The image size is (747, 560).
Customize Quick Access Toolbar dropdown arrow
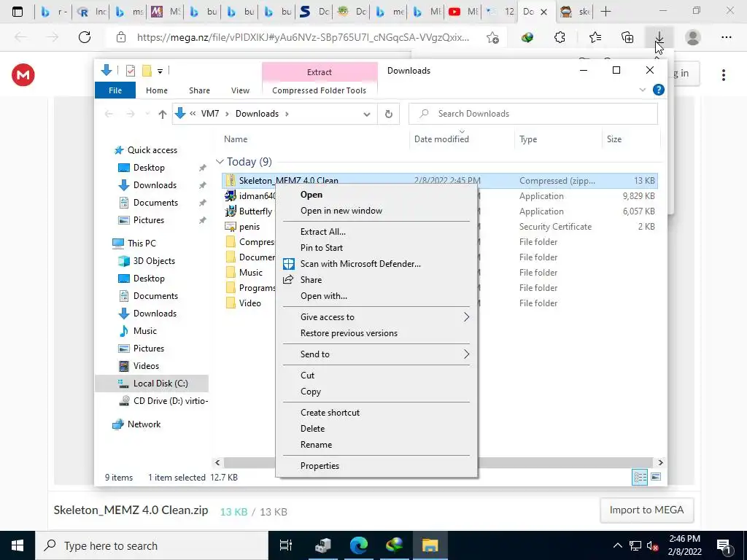[160, 71]
